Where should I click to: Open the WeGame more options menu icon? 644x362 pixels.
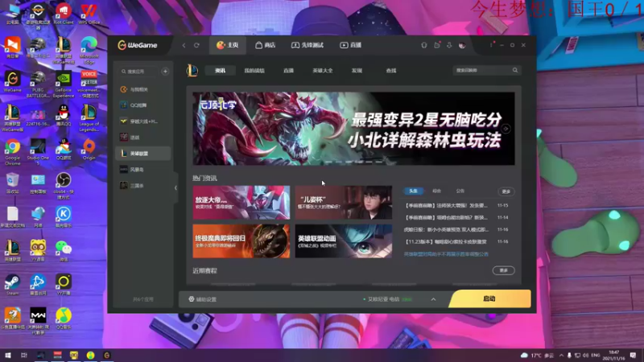pyautogui.click(x=491, y=45)
